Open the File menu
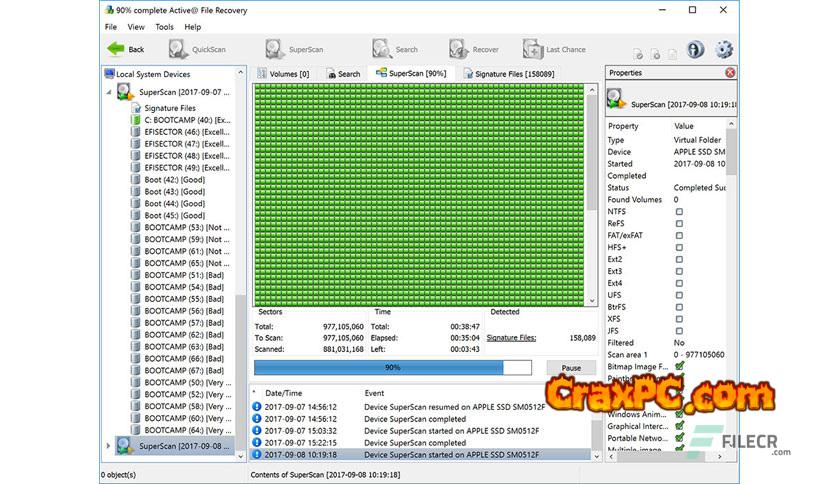The height and width of the screenshot is (484, 836). [111, 27]
